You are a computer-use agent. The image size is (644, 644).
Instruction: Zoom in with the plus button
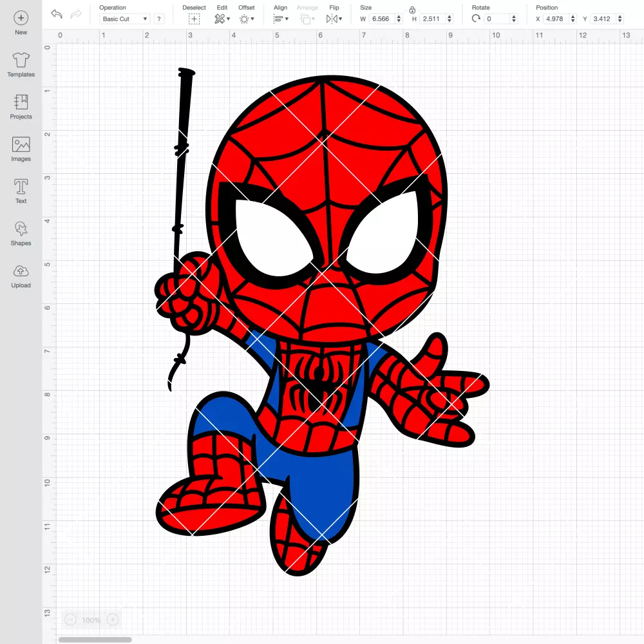point(113,620)
